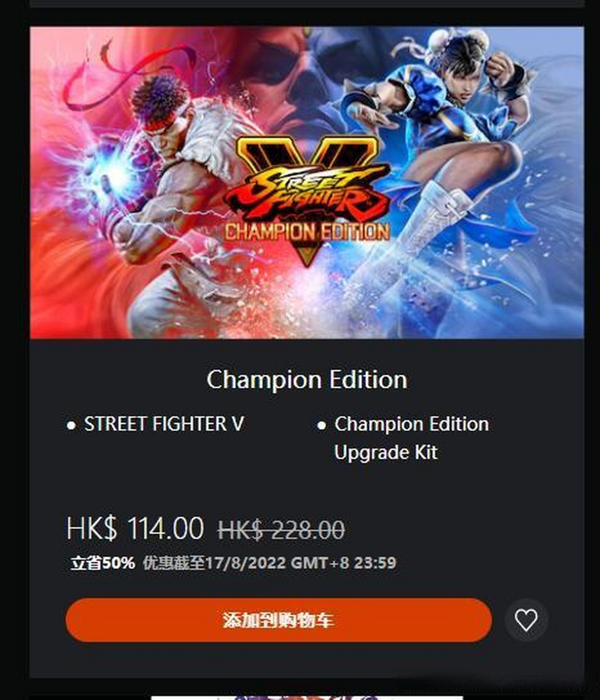Click the HK$ 114.00 sale price
Screen dimensions: 600x700
pos(135,528)
